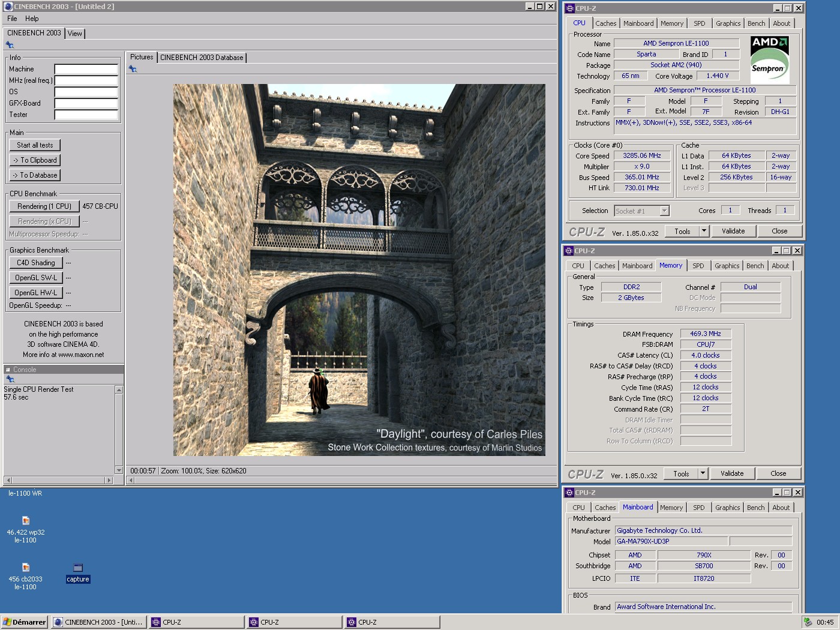The image size is (840, 630).
Task: Select the Pictures tab
Action: pyautogui.click(x=142, y=57)
